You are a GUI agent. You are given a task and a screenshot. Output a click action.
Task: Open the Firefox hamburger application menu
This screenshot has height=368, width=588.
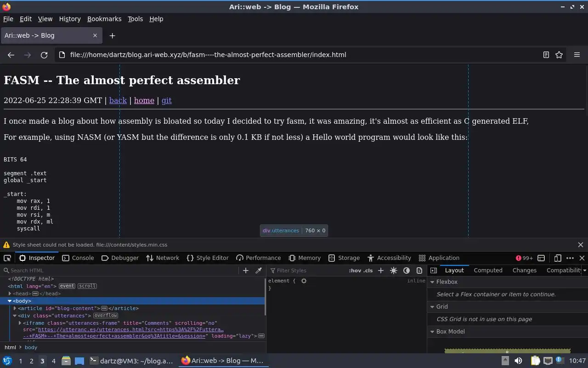click(x=577, y=55)
